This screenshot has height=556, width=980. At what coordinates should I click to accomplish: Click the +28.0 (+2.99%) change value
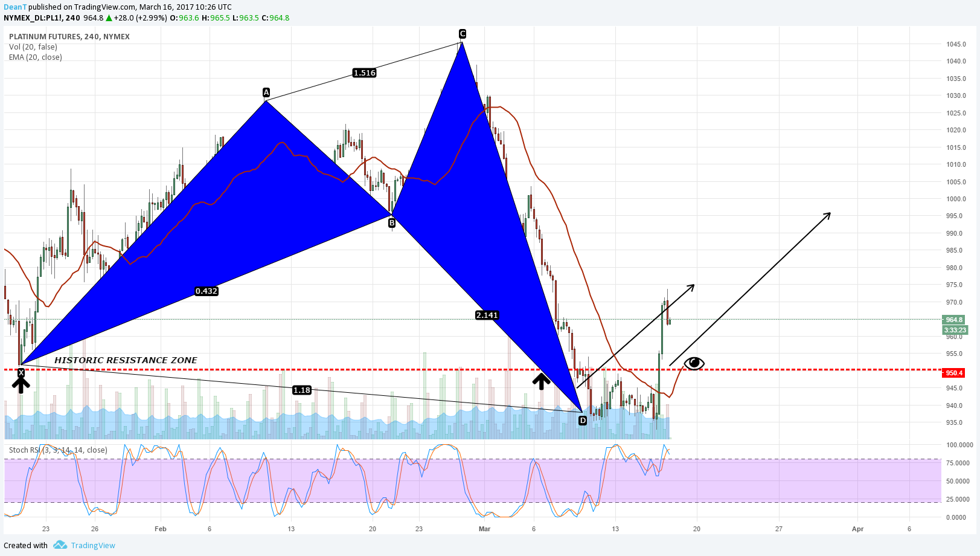click(140, 18)
